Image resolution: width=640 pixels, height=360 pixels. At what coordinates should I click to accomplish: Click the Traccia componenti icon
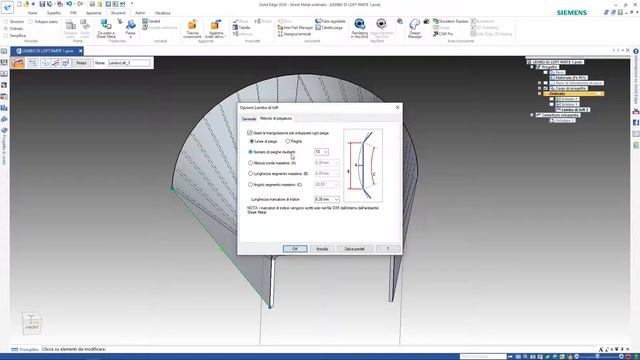coord(192,29)
